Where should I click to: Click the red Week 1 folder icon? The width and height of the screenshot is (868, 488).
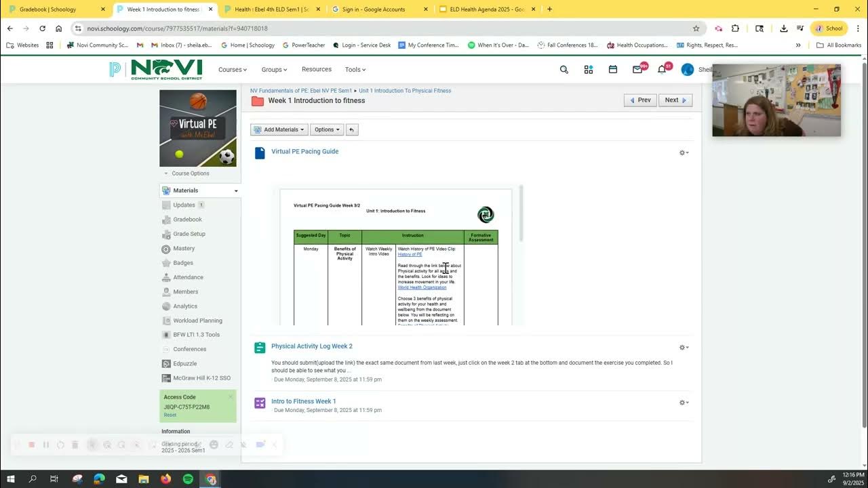[258, 101]
